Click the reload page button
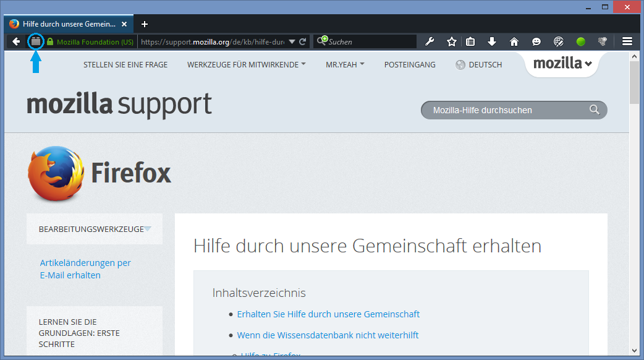 (303, 41)
